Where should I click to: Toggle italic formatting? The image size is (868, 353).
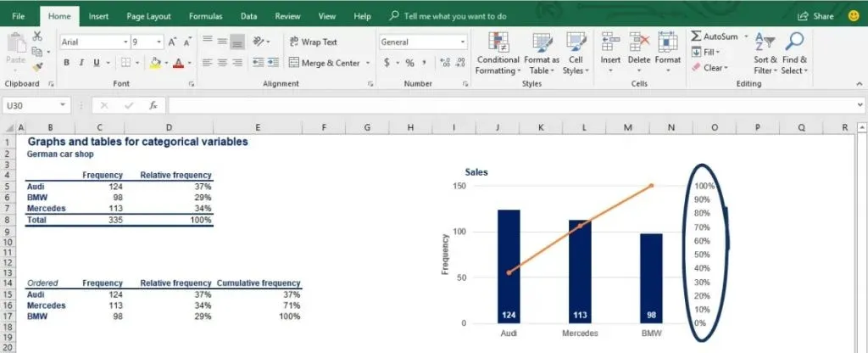[81, 63]
